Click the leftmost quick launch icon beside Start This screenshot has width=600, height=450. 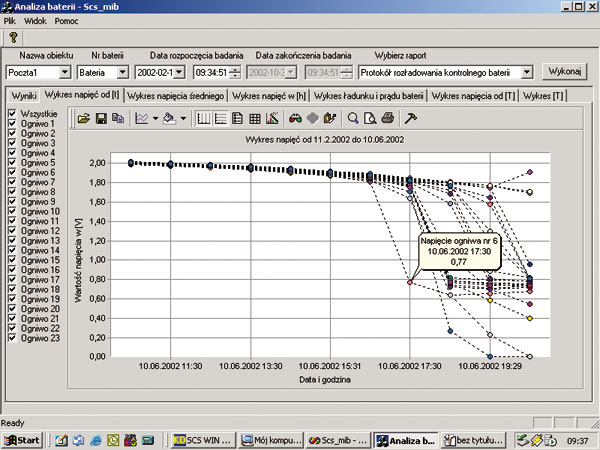(x=61, y=440)
